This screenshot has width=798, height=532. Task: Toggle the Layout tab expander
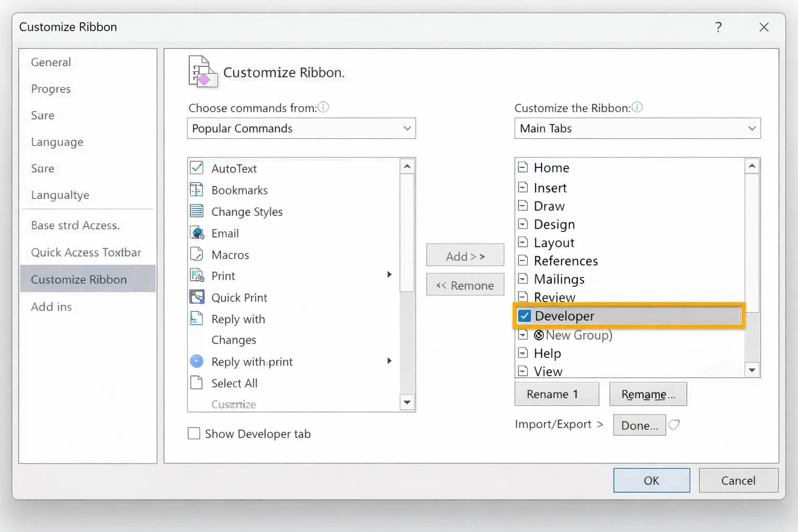pyautogui.click(x=523, y=242)
